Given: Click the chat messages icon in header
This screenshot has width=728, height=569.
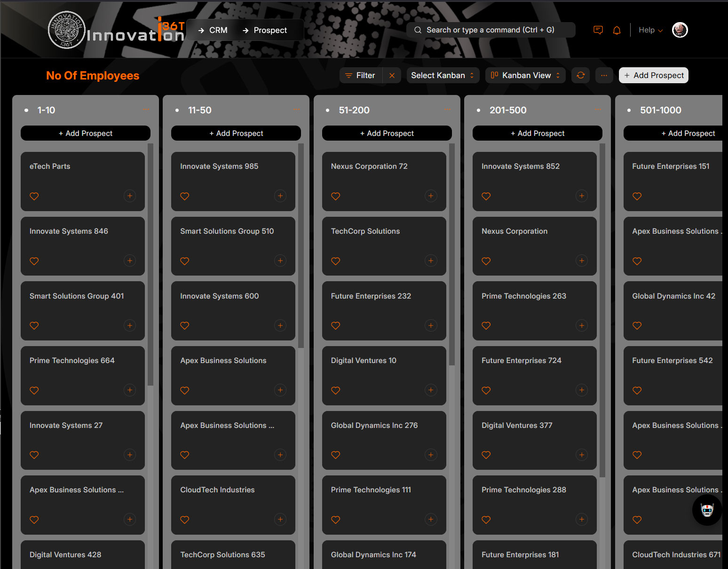Looking at the screenshot, I should (x=598, y=30).
